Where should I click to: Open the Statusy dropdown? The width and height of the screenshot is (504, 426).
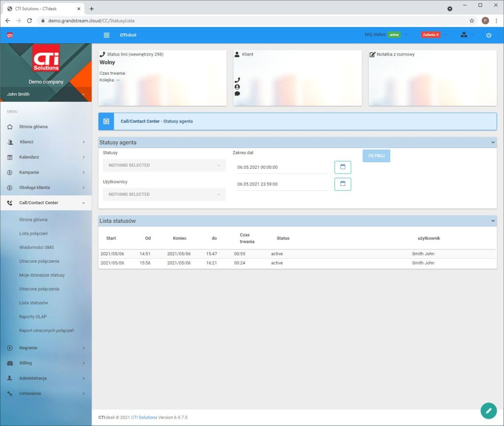point(164,165)
